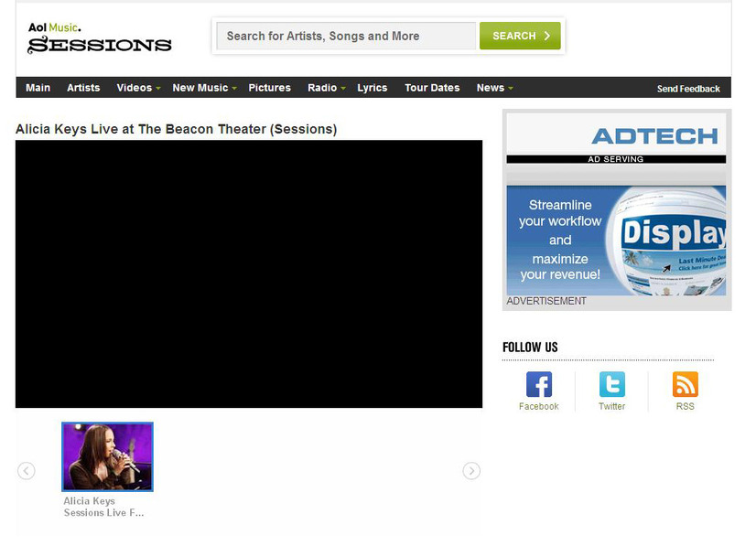Open the Alicia Keys Sessions Live caption link

[x=103, y=507]
